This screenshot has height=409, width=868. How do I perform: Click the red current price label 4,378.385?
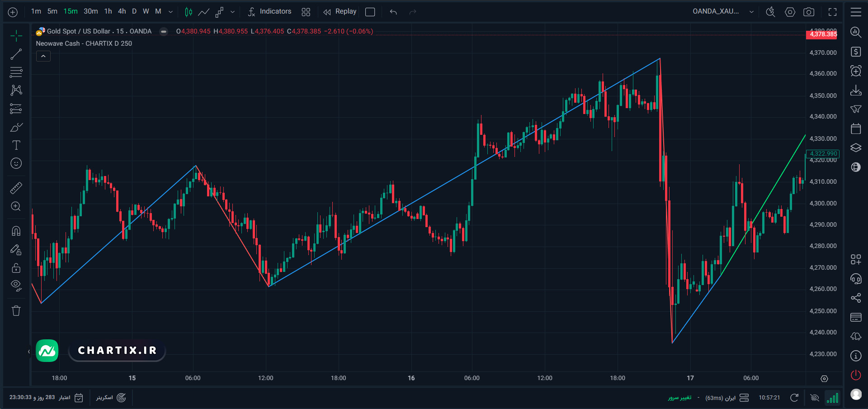pos(823,34)
